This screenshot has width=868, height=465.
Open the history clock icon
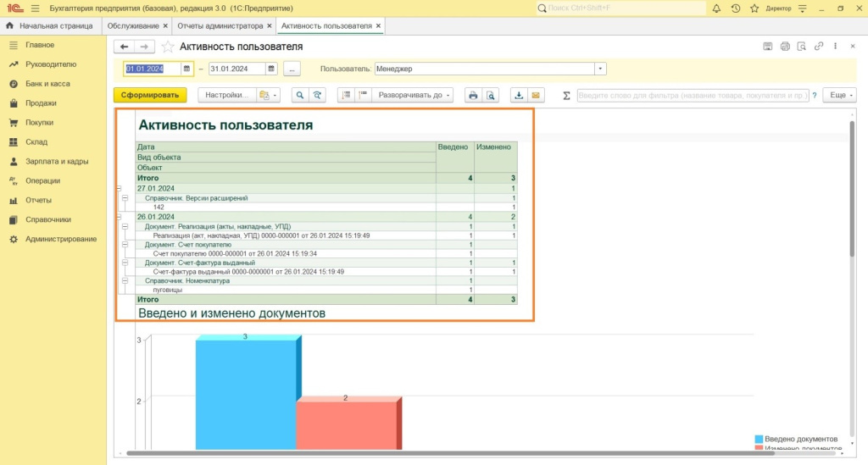[x=735, y=8]
